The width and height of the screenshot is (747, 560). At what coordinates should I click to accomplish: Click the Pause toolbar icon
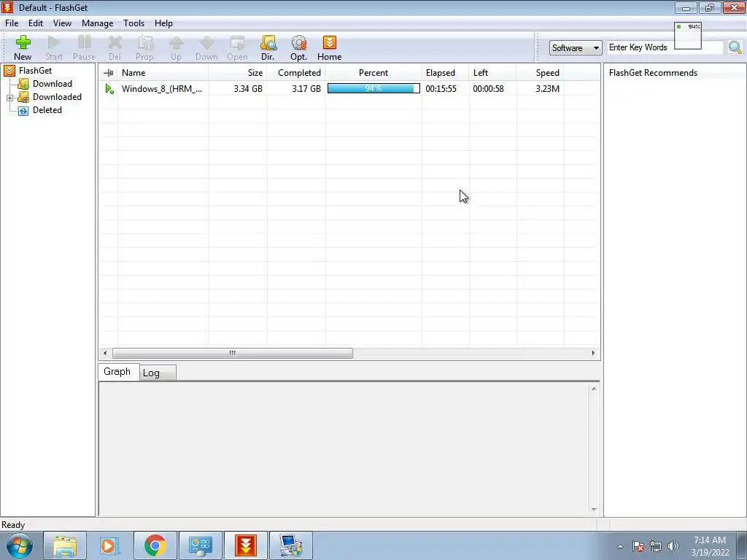pos(85,47)
